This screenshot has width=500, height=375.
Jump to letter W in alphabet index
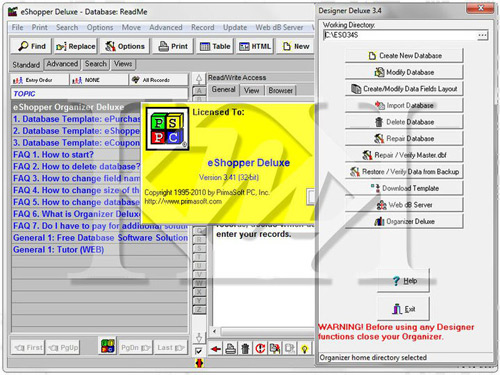[199, 283]
